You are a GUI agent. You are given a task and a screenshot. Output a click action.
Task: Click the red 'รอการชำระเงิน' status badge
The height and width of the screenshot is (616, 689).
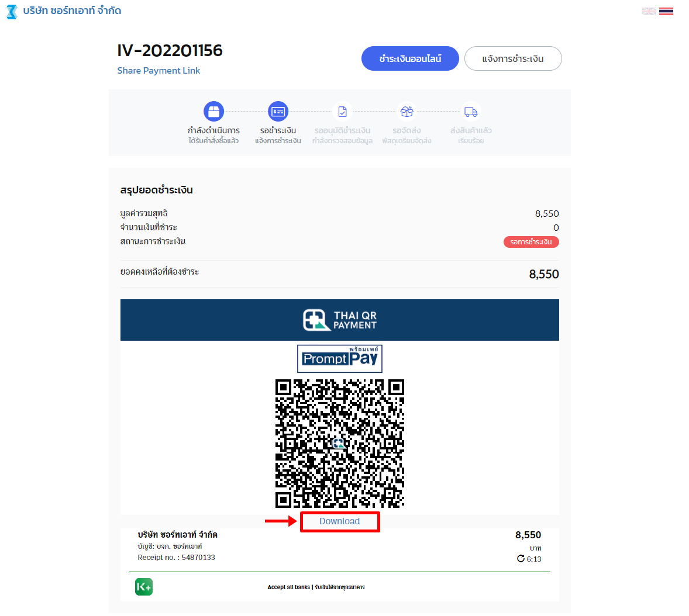tap(531, 242)
